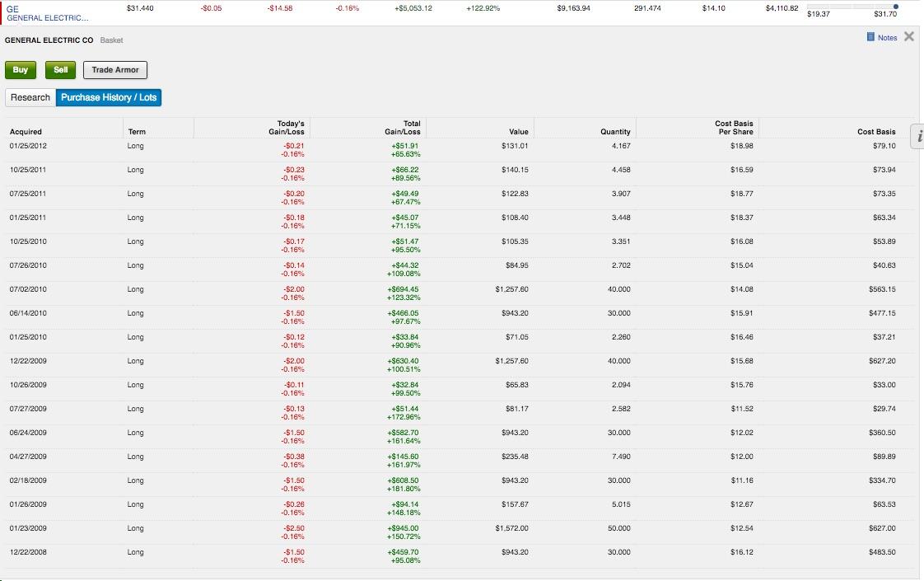Click the 52-week range marker dot
This screenshot has width=924, height=581.
(896, 7)
